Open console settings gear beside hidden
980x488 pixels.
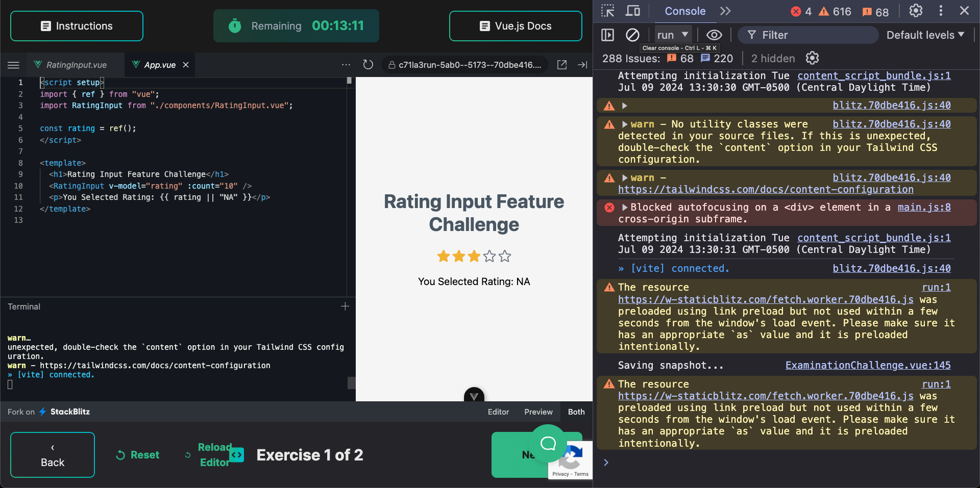click(x=812, y=58)
